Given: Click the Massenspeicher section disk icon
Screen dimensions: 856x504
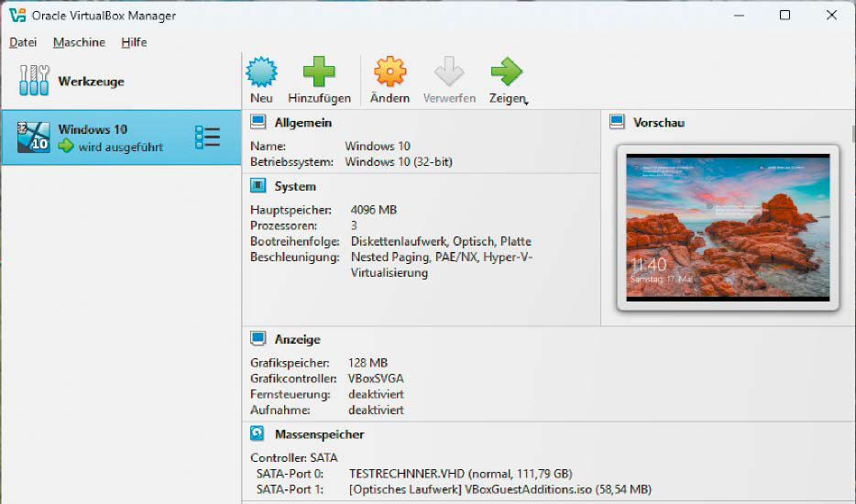Looking at the screenshot, I should coord(258,433).
